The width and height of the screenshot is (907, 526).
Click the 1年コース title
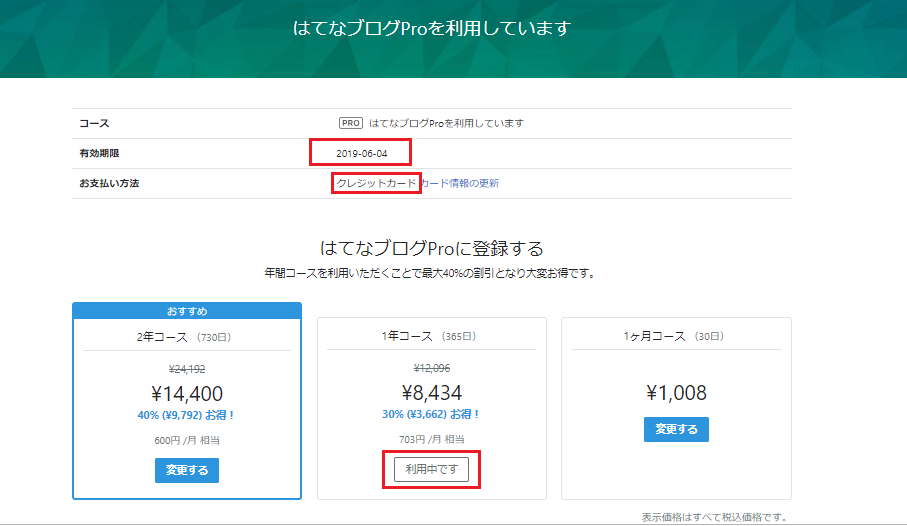[407, 336]
